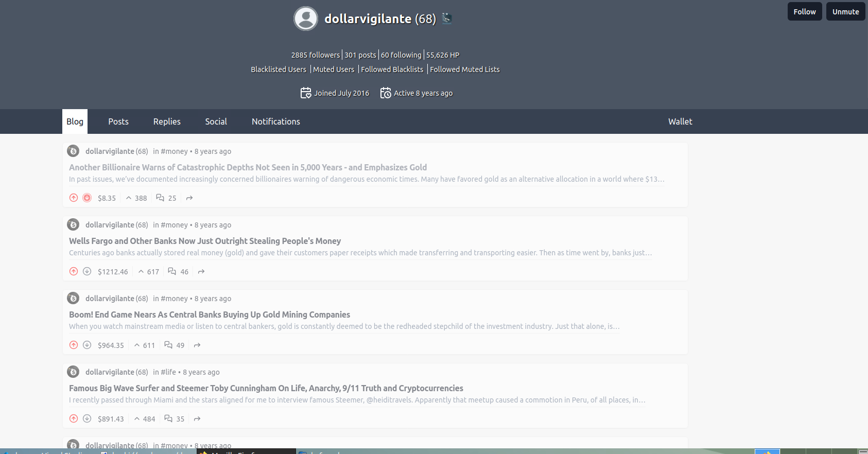Open the Boom! End Game Nears post title

click(x=210, y=315)
